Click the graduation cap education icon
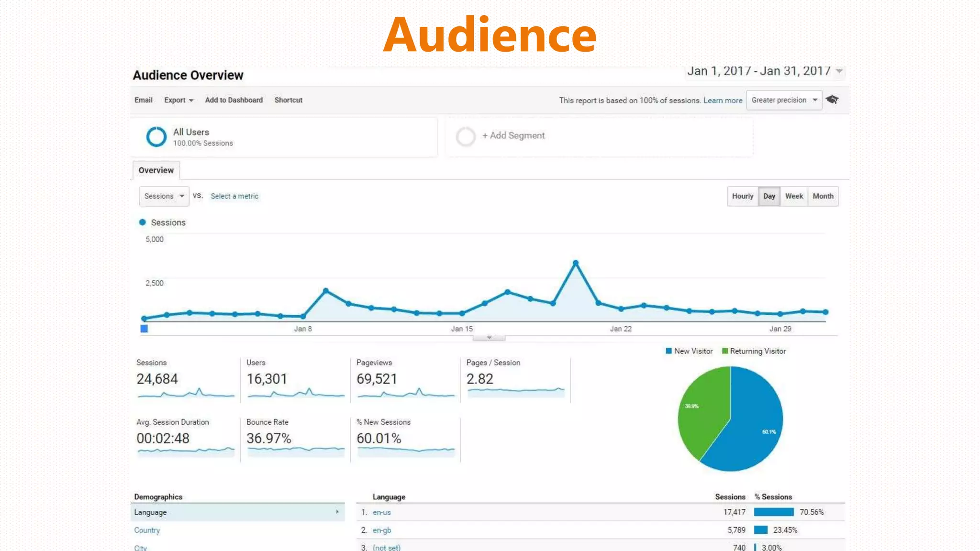Image resolution: width=980 pixels, height=551 pixels. (x=832, y=99)
